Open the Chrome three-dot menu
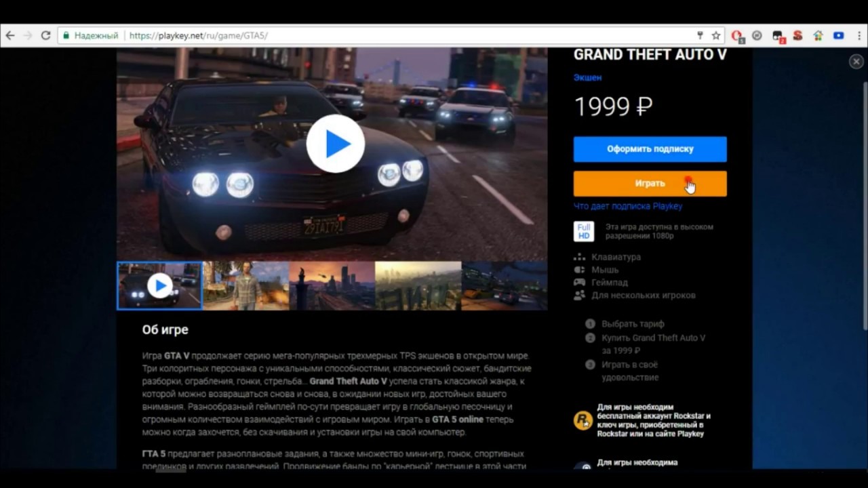The height and width of the screenshot is (488, 868). [858, 35]
